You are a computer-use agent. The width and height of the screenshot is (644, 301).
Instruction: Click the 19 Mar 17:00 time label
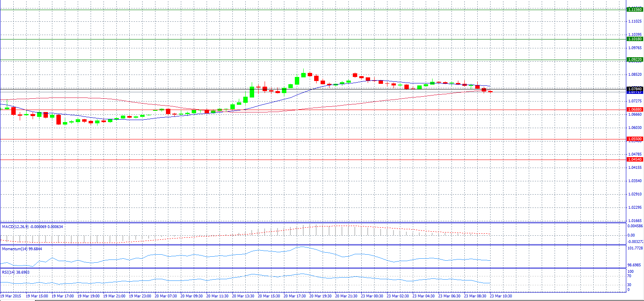[63, 296]
